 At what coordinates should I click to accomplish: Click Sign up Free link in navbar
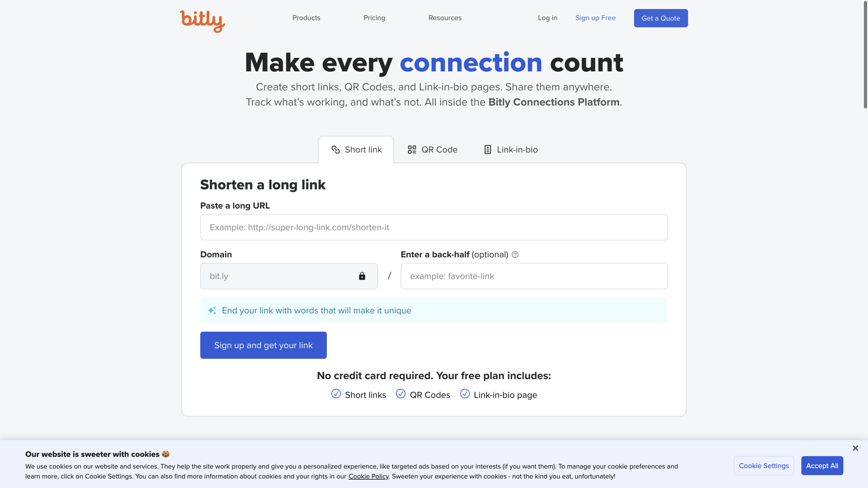pos(595,17)
